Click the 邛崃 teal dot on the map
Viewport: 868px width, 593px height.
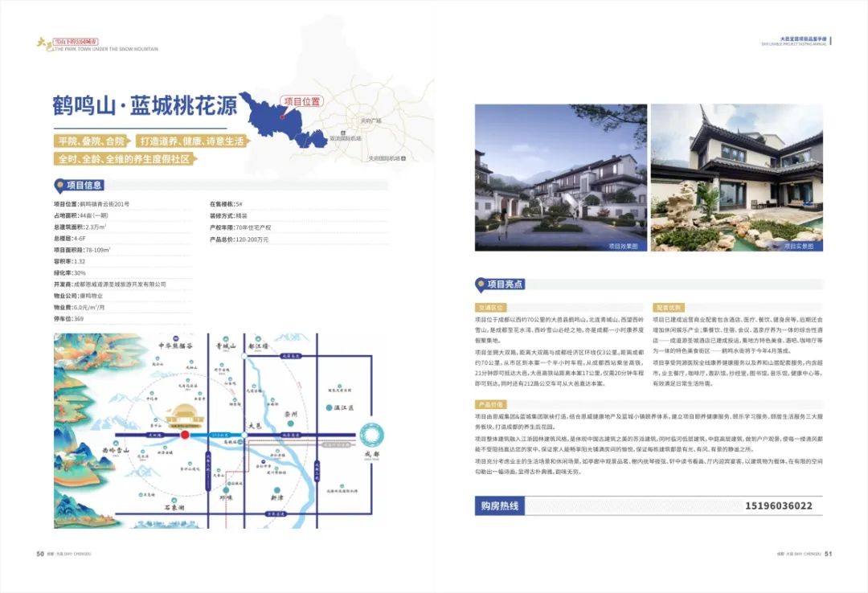pos(226,490)
